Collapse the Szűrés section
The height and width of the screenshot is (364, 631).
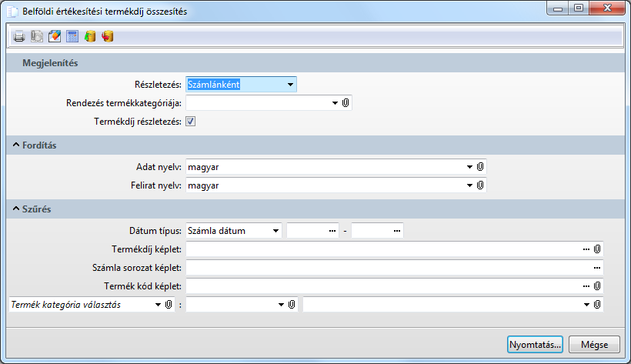click(15, 209)
